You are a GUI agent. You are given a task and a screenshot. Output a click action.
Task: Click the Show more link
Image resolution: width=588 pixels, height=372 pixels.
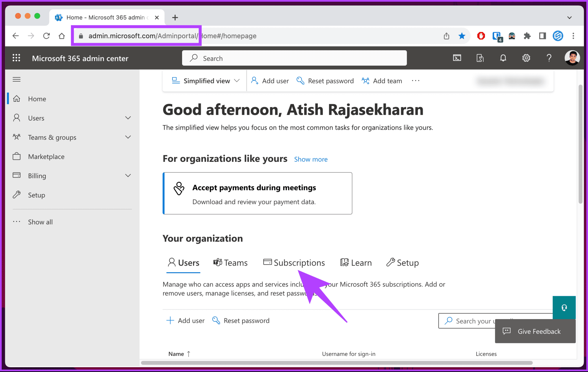(311, 159)
